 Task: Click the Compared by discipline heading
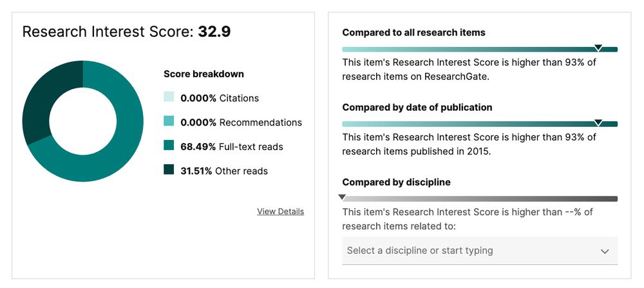(396, 182)
